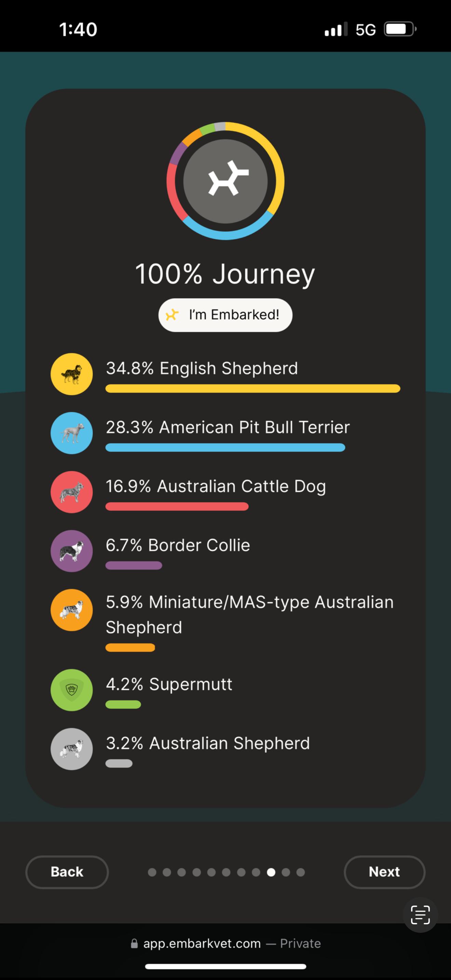Tap the orange Miniature Australian Shepherd icon
Viewport: 451px width, 980px height.
pos(71,610)
